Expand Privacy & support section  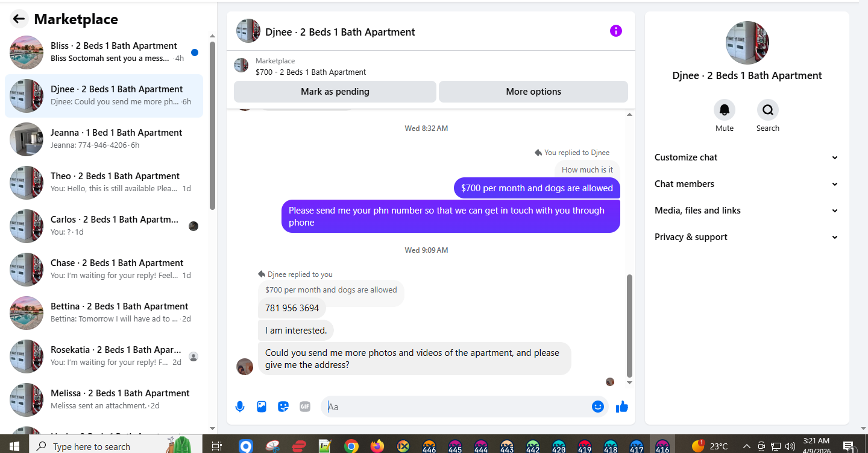pos(747,237)
